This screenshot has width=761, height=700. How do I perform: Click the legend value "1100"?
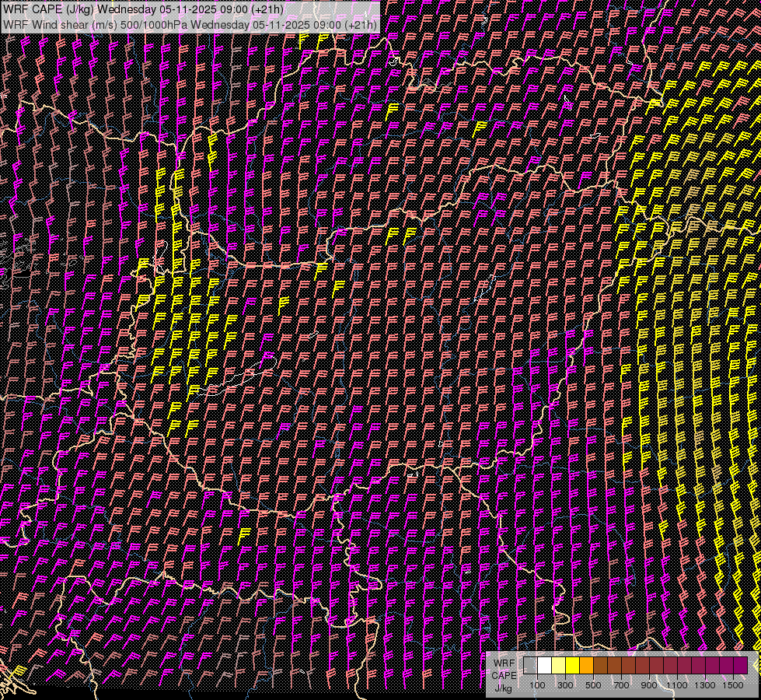coord(676,685)
